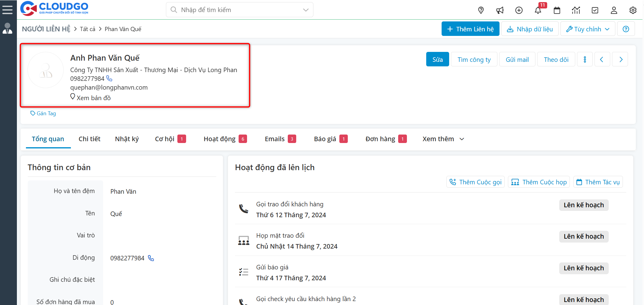Open the analytics chart icon

click(x=576, y=10)
